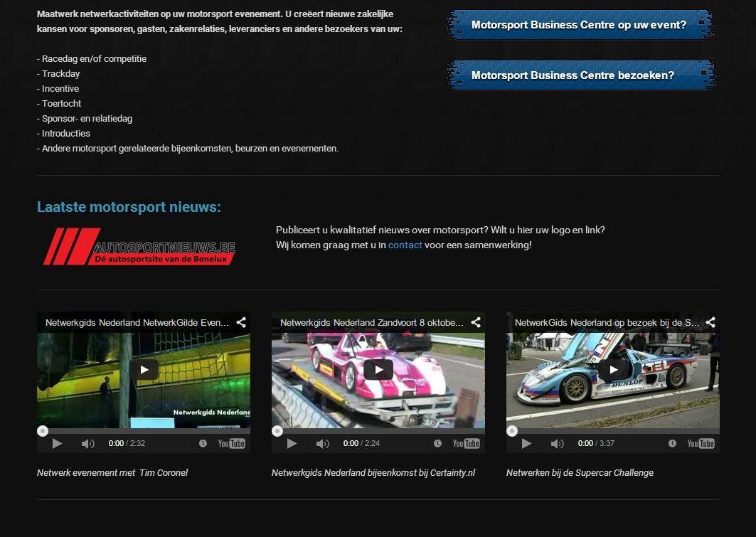The height and width of the screenshot is (537, 756).
Task: Follow the 'contact' link
Action: click(405, 245)
